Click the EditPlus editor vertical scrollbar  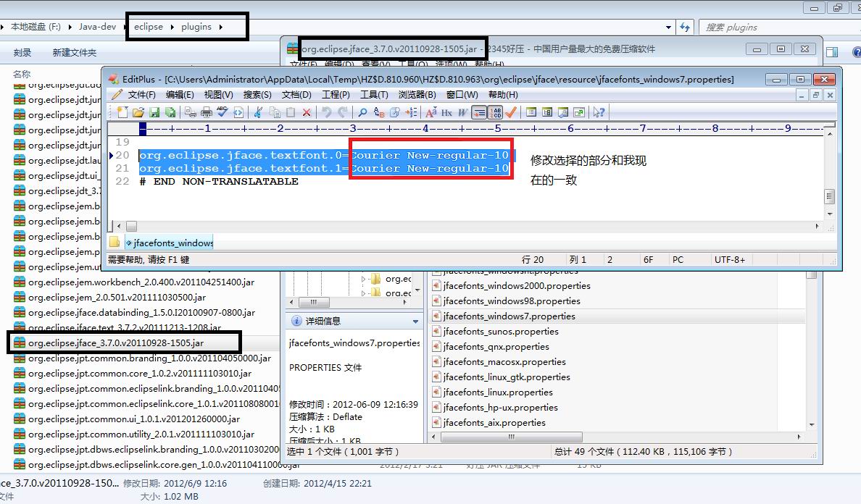pos(830,196)
